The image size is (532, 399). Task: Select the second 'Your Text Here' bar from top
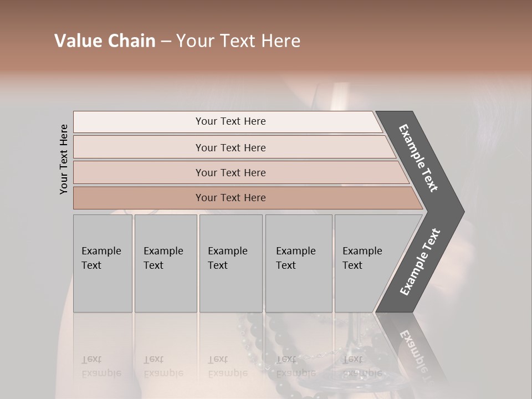tap(230, 147)
